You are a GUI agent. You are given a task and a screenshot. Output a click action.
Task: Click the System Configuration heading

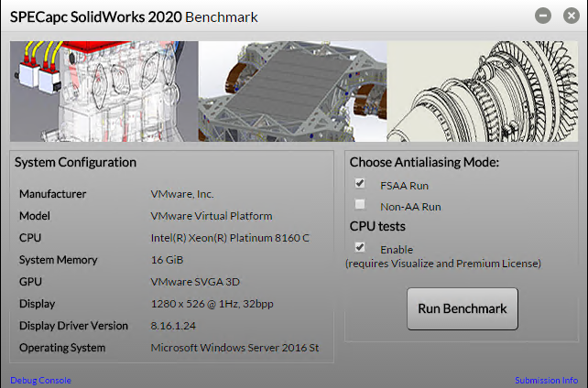tap(75, 162)
